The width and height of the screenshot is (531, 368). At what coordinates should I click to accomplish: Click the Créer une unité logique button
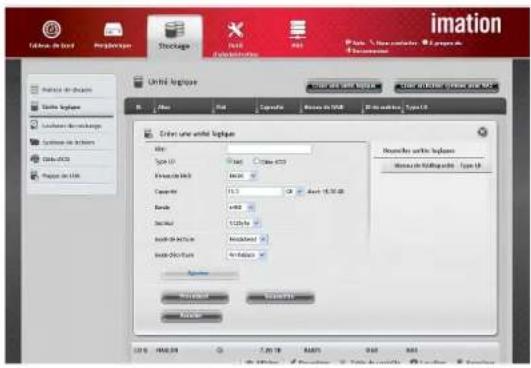pyautogui.click(x=344, y=87)
